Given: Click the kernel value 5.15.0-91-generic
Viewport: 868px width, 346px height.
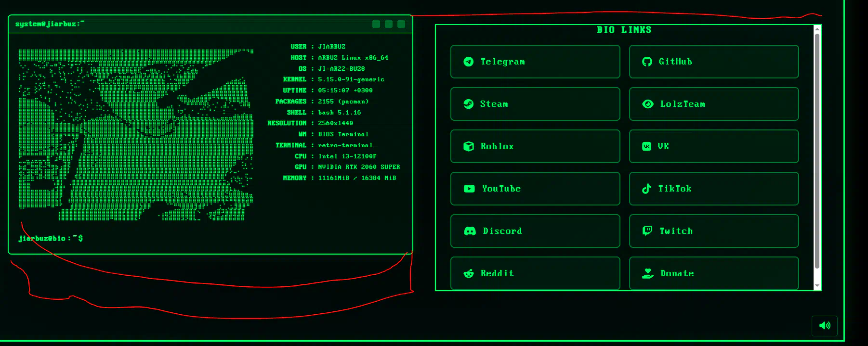Looking at the screenshot, I should [x=351, y=79].
